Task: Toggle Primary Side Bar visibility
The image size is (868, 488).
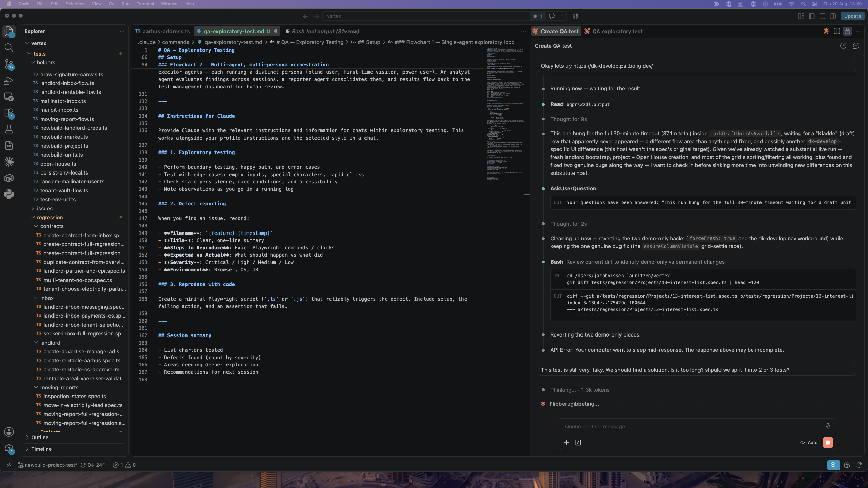Action: [812, 16]
